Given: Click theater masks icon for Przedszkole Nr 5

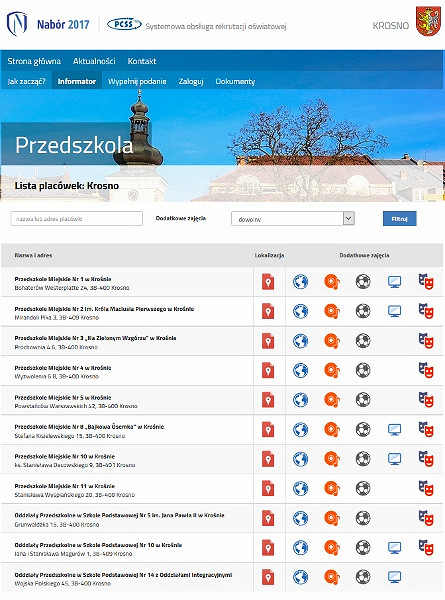Looking at the screenshot, I should point(426,399).
